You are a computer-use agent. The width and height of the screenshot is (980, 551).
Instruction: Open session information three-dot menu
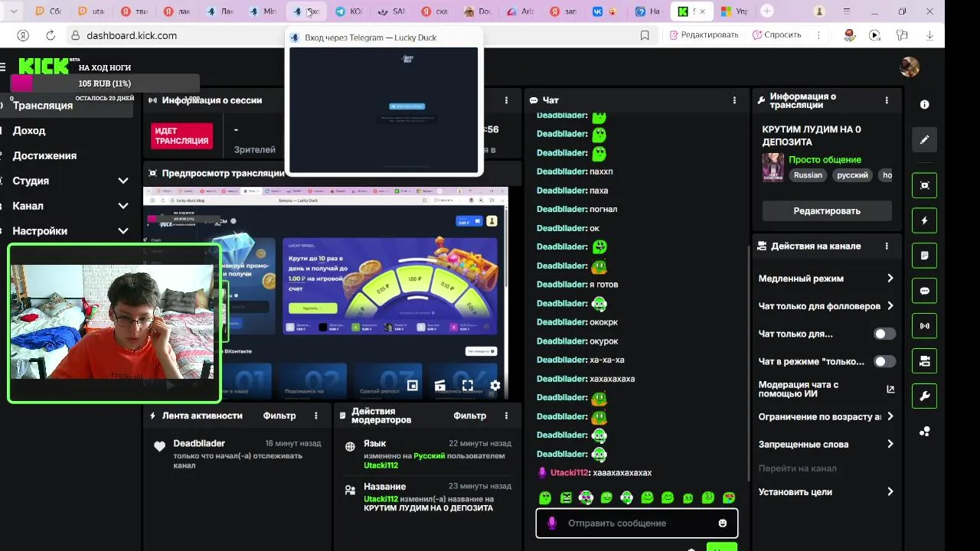click(x=506, y=100)
